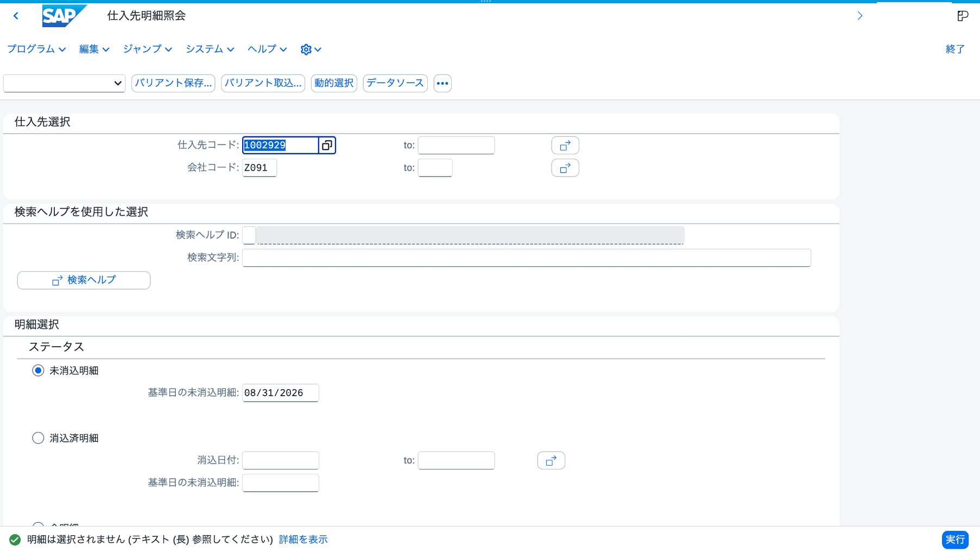Select 未消込明細 radio button
Screen dimensions: 980x551
coord(38,371)
